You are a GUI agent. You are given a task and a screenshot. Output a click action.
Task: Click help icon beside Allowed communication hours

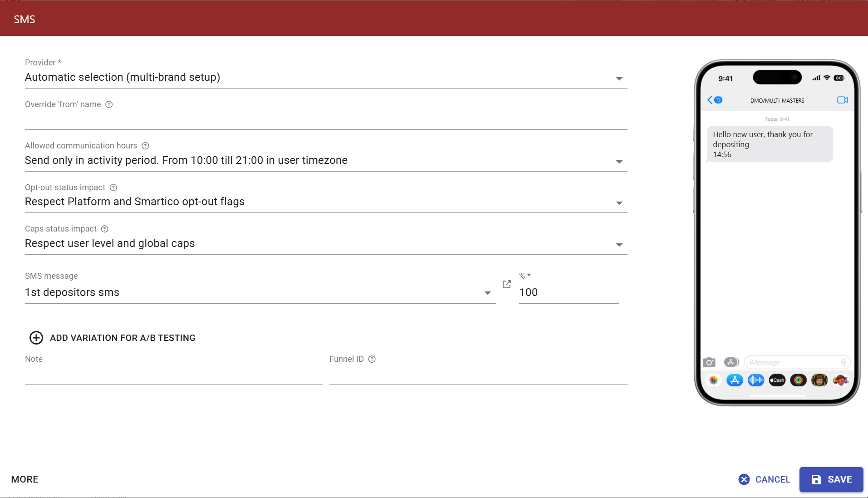point(145,146)
